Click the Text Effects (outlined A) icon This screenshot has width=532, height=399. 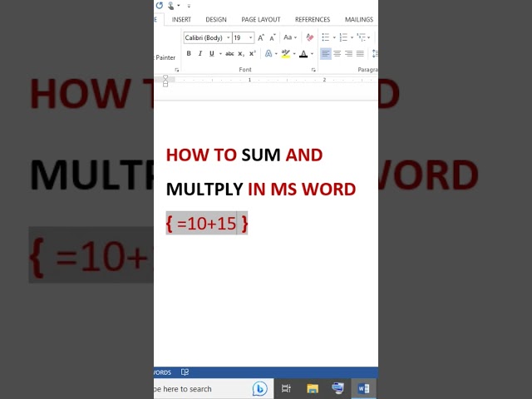pos(268,53)
